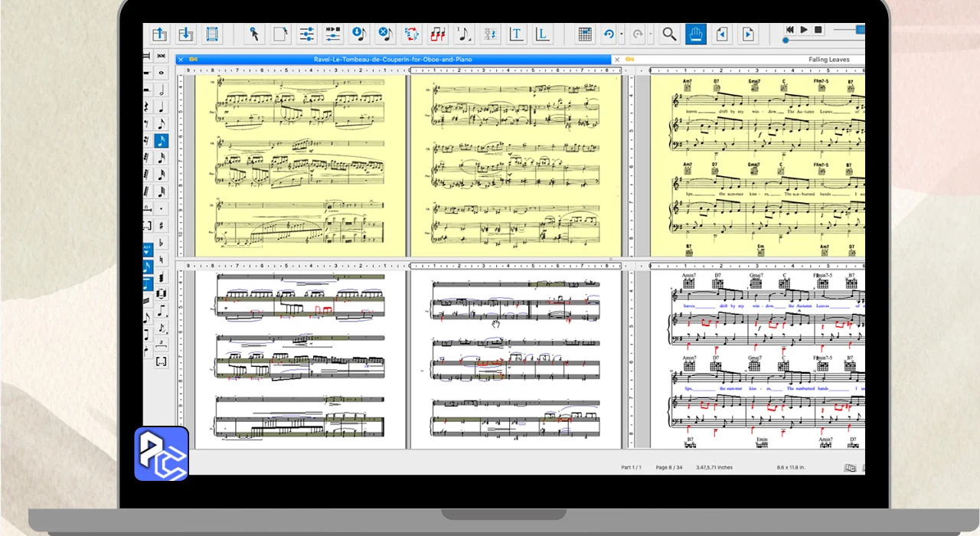Image resolution: width=980 pixels, height=536 pixels.
Task: Select the arrow pointer tool in toolbar
Action: tap(254, 34)
